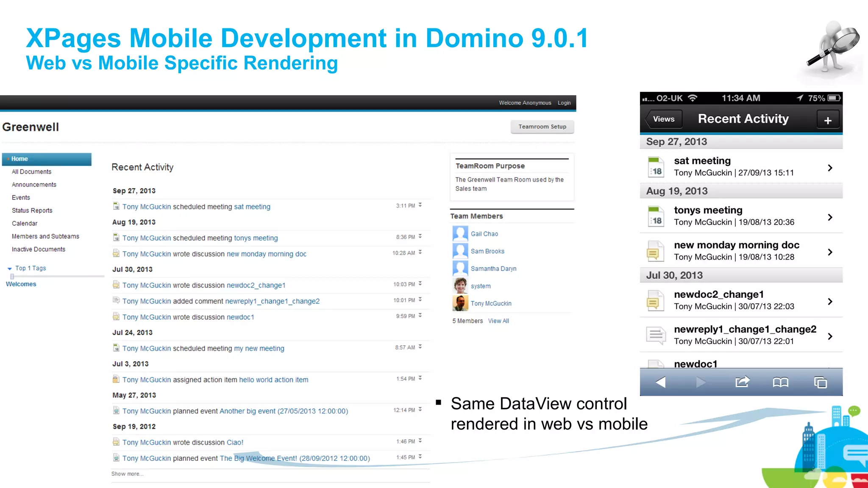Collapse the Top 1 Tags section
868x488 pixels.
10,269
